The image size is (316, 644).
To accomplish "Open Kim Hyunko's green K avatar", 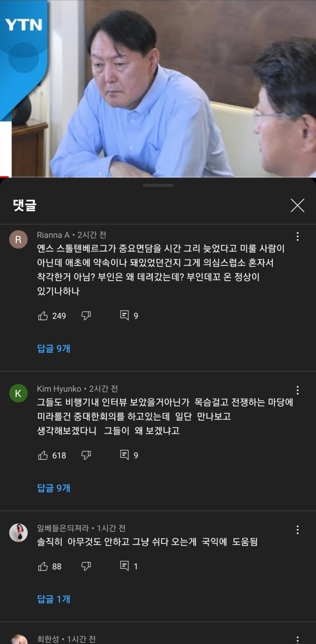I will tap(18, 393).
